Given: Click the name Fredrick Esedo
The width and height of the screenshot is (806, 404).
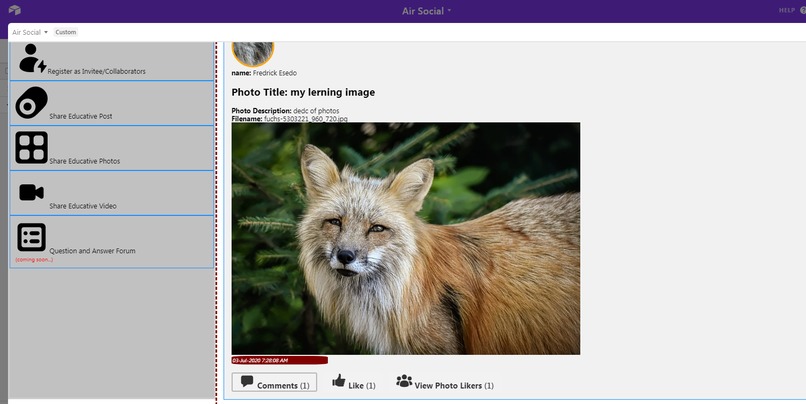Looking at the screenshot, I should [274, 73].
